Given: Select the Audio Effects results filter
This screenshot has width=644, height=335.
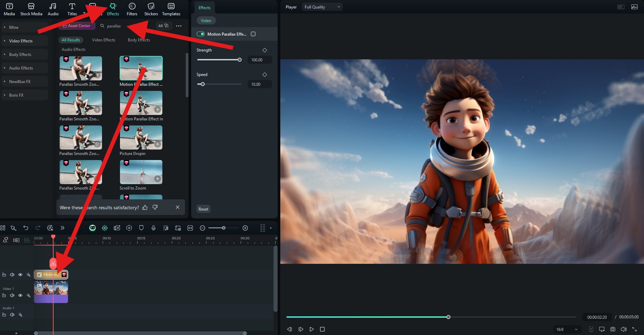Looking at the screenshot, I should 74,50.
